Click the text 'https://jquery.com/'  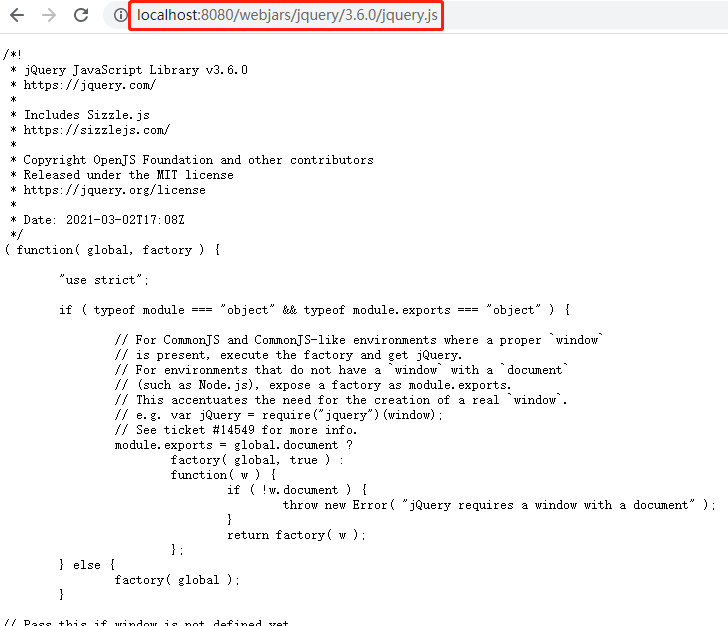[x=90, y=85]
